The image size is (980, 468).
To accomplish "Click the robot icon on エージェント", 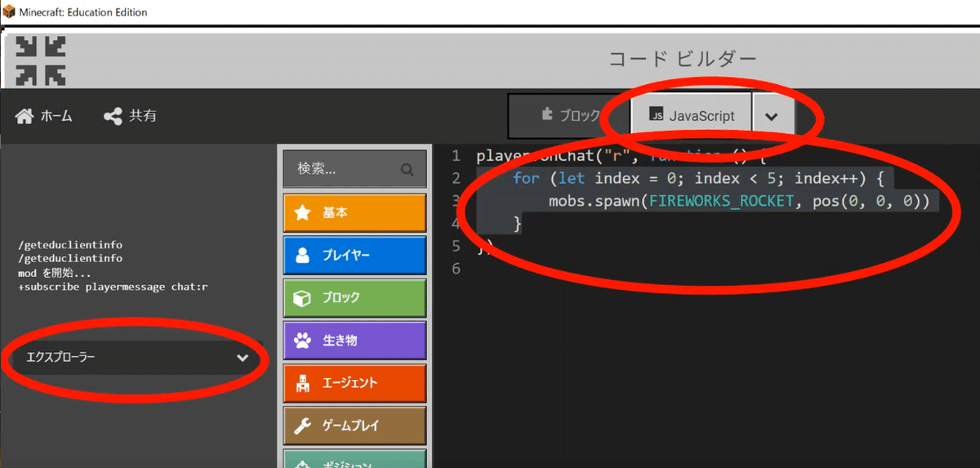I will tap(303, 383).
